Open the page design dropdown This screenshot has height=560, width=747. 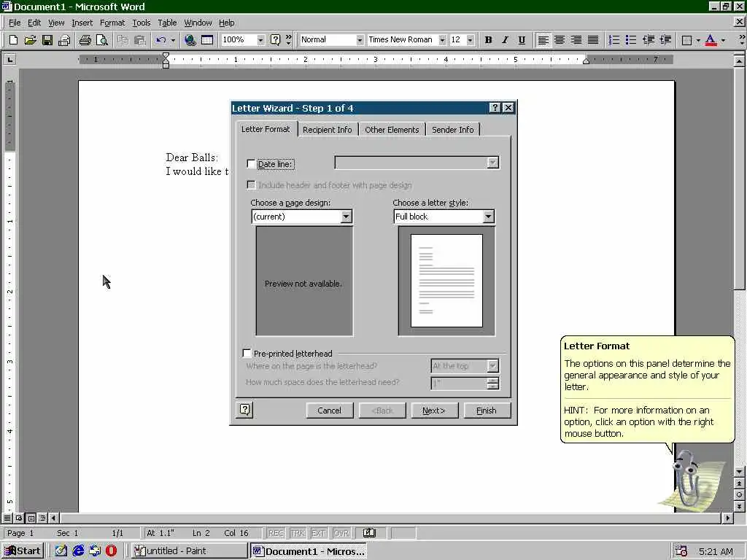pyautogui.click(x=346, y=217)
